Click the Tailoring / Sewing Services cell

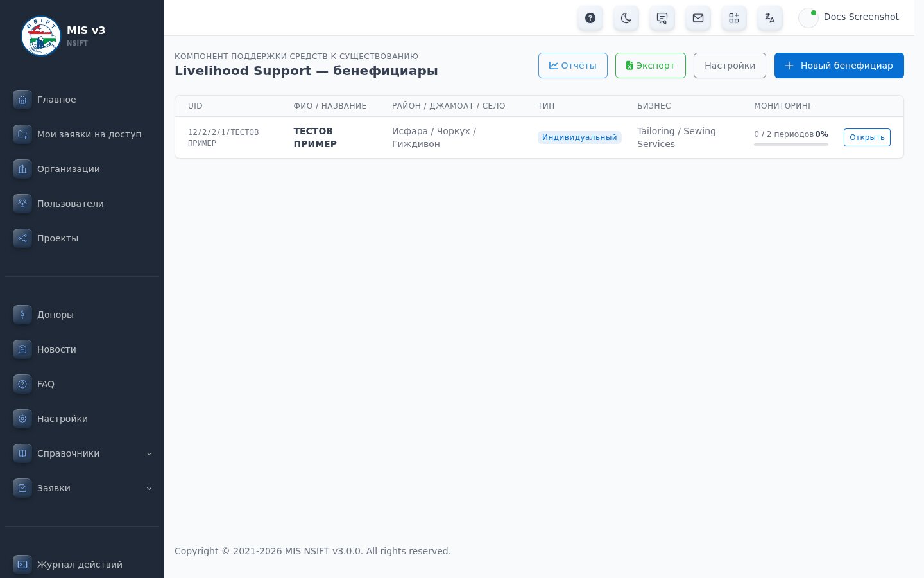click(676, 137)
